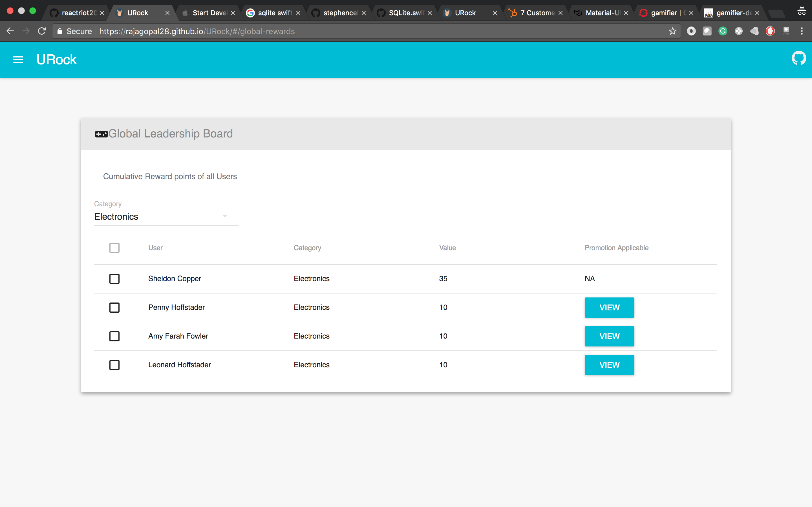Check the Sheldon Copper row checkbox
This screenshot has width=812, height=507.
point(114,279)
